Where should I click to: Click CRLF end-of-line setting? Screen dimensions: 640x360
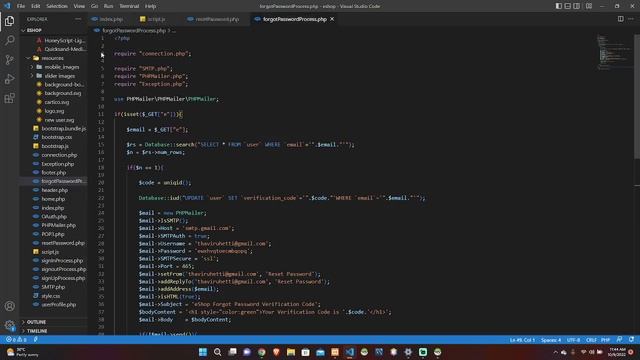coord(591,340)
